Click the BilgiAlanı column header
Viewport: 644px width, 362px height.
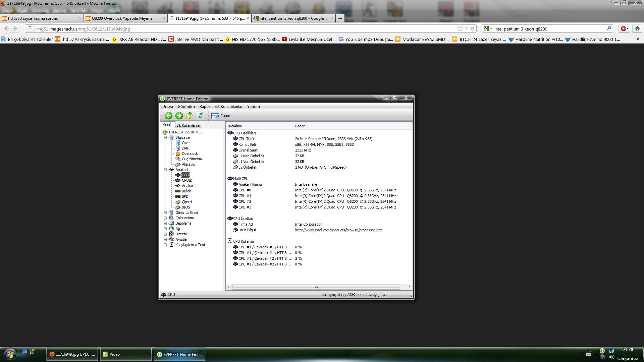260,126
